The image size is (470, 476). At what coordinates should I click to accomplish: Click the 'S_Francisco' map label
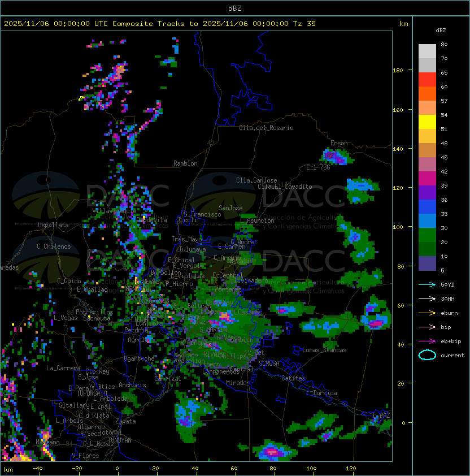[202, 214]
